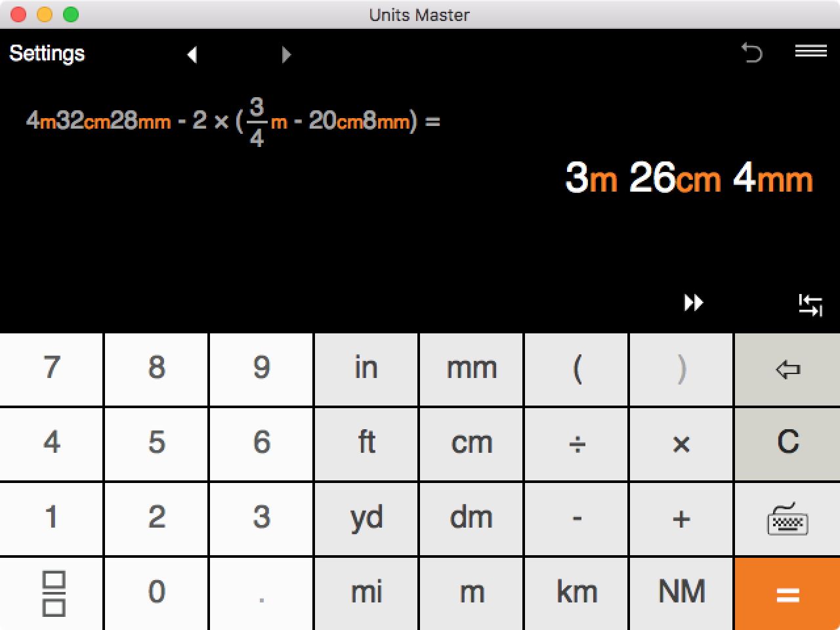Click the backspace arrow key
Image resolution: width=840 pixels, height=630 pixels.
pos(787,369)
